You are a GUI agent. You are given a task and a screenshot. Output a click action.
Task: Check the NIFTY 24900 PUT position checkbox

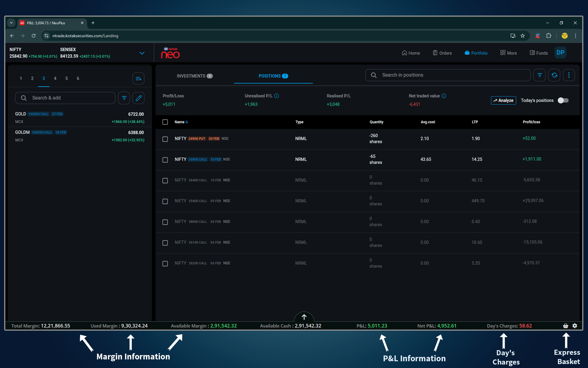[165, 139]
